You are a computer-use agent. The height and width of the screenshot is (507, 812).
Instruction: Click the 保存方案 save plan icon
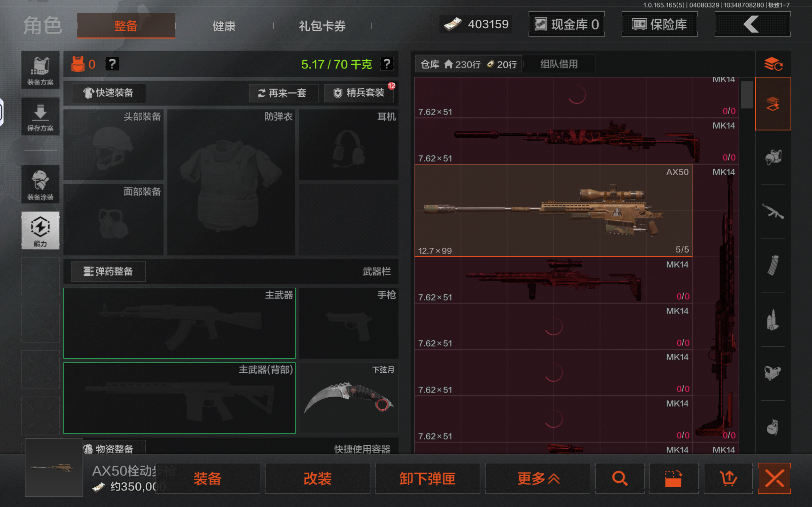point(40,117)
